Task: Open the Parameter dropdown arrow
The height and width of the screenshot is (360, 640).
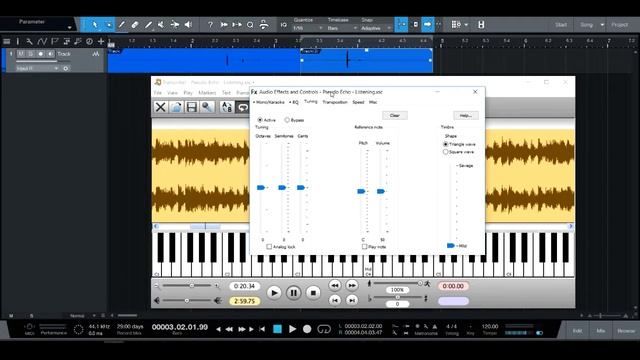Action: tap(69, 28)
